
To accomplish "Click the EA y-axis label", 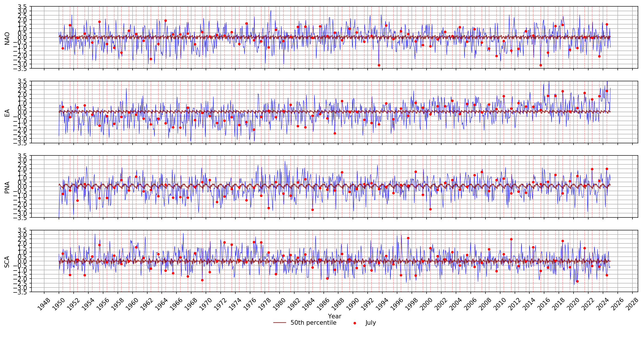I will [x=7, y=113].
